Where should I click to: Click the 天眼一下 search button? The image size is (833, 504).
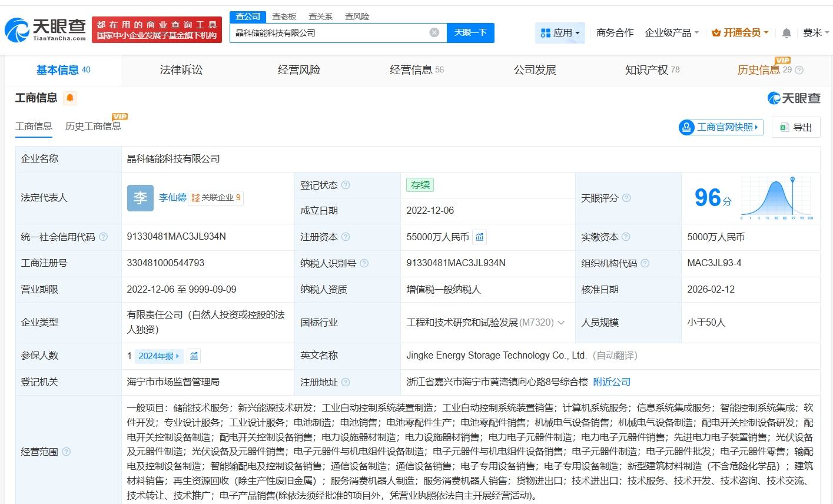pyautogui.click(x=470, y=32)
